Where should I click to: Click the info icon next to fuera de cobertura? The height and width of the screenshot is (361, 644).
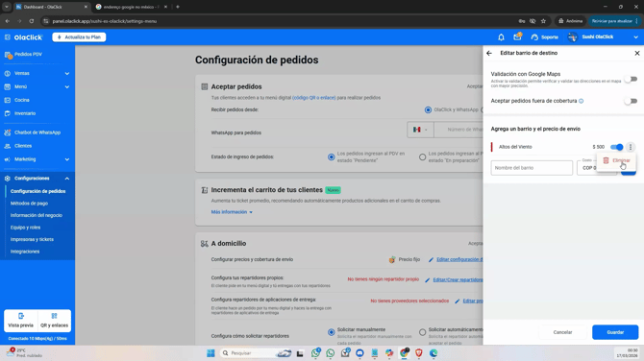point(581,101)
